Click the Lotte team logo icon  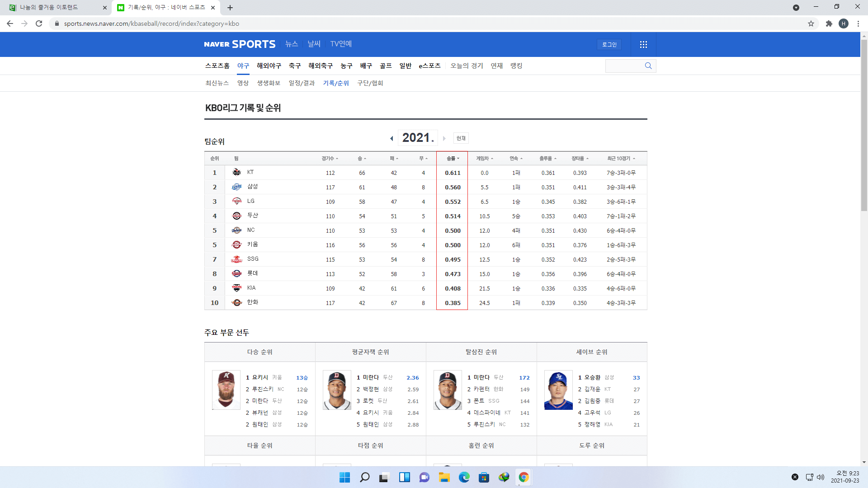(236, 273)
